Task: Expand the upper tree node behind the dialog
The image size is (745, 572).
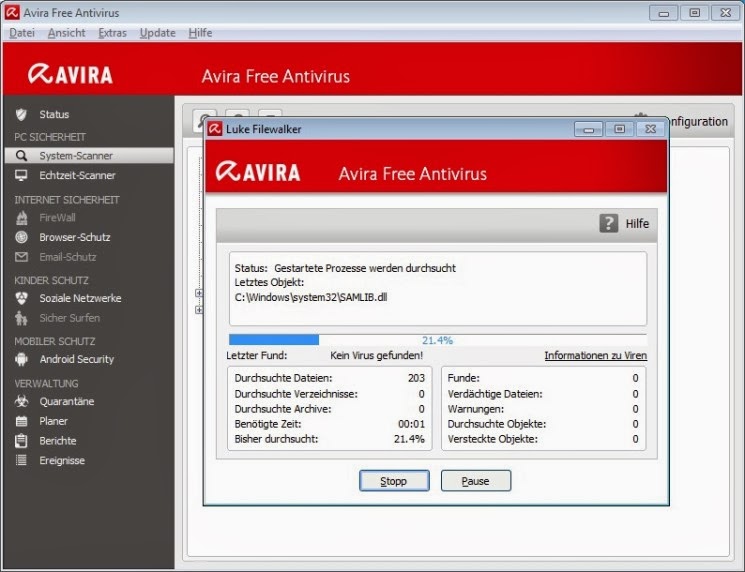Action: pos(199,293)
